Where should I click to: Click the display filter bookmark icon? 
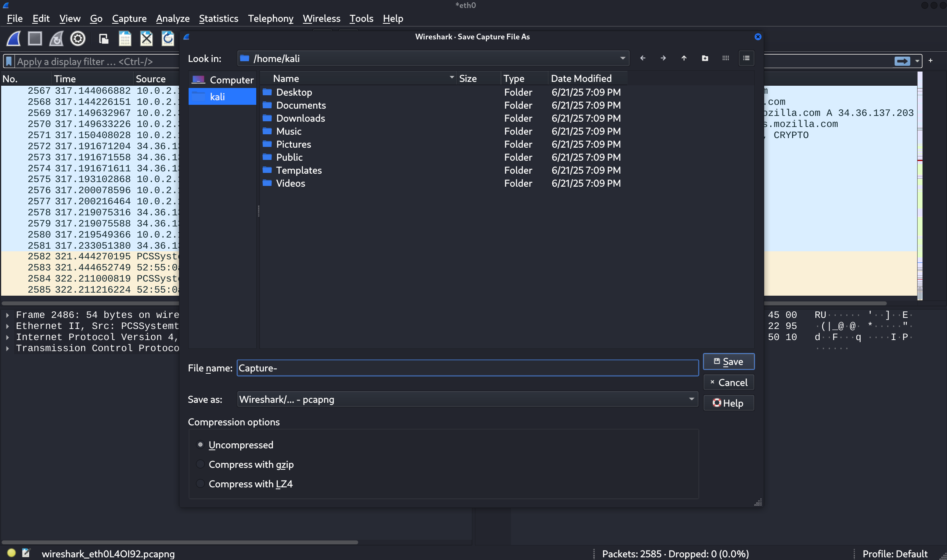tap(9, 61)
